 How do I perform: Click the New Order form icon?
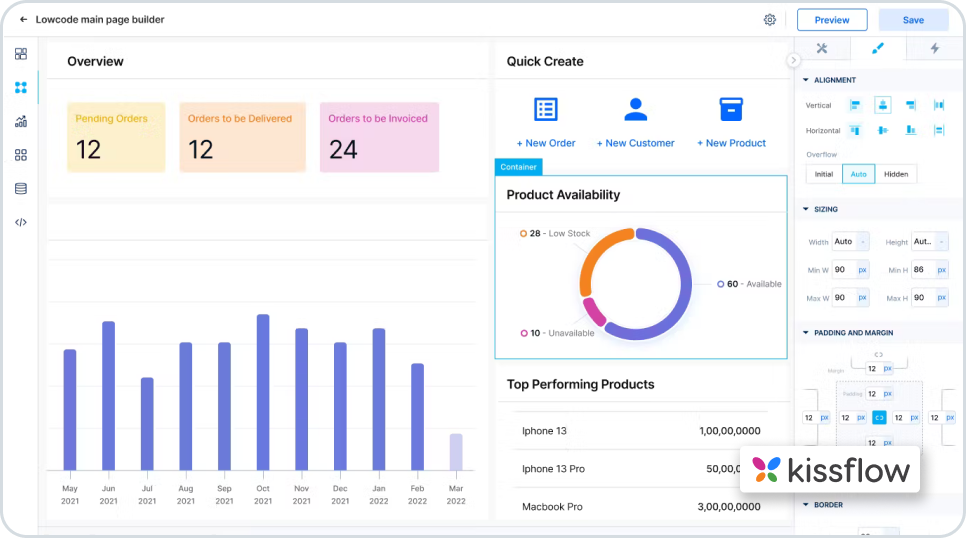(x=545, y=109)
